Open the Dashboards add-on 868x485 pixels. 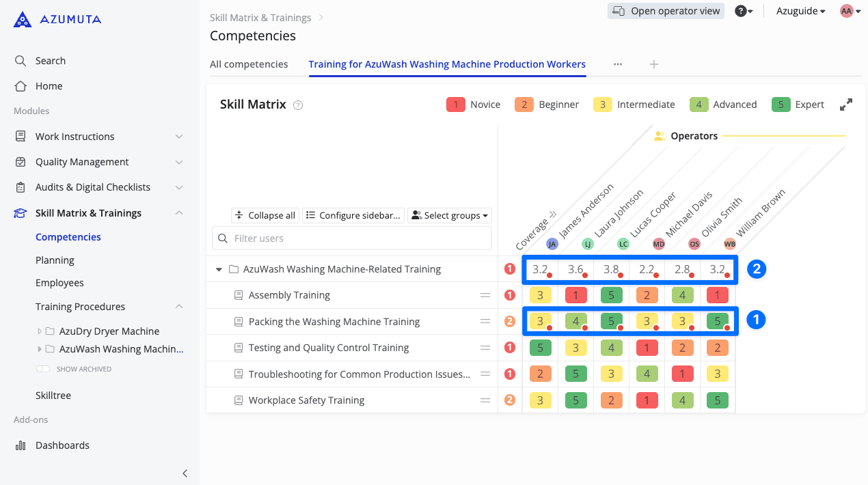62,445
